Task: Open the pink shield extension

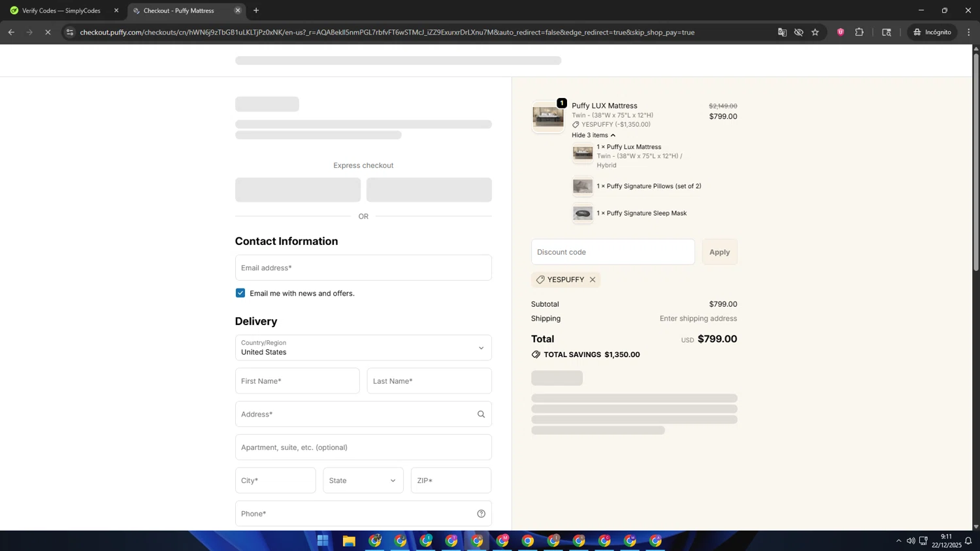Action: pyautogui.click(x=841, y=32)
